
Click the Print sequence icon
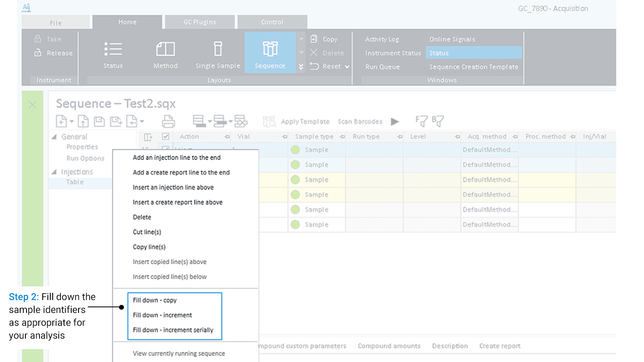168,121
